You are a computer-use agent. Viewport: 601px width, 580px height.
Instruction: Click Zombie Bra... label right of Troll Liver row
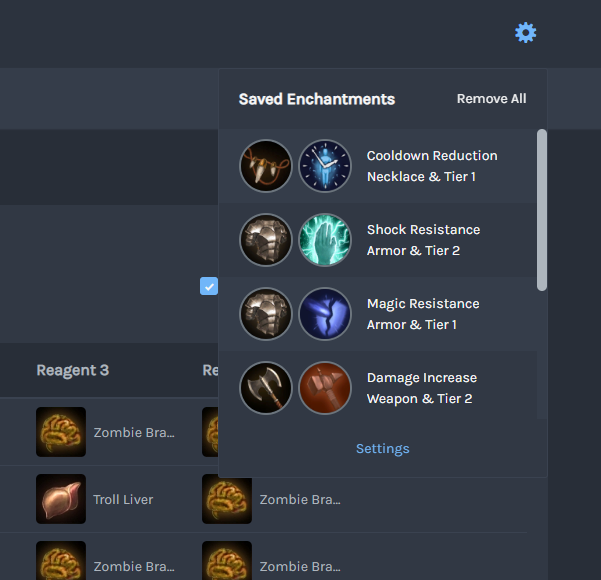[x=300, y=499]
